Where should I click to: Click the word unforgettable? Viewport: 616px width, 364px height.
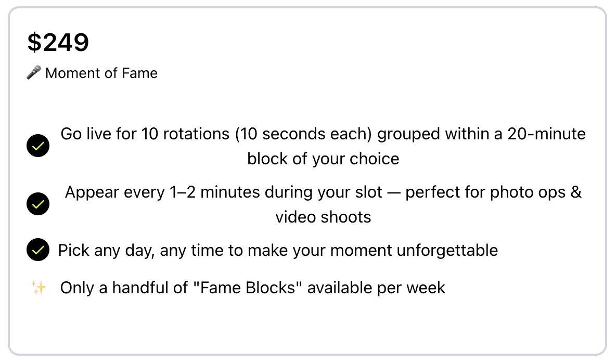coord(447,250)
